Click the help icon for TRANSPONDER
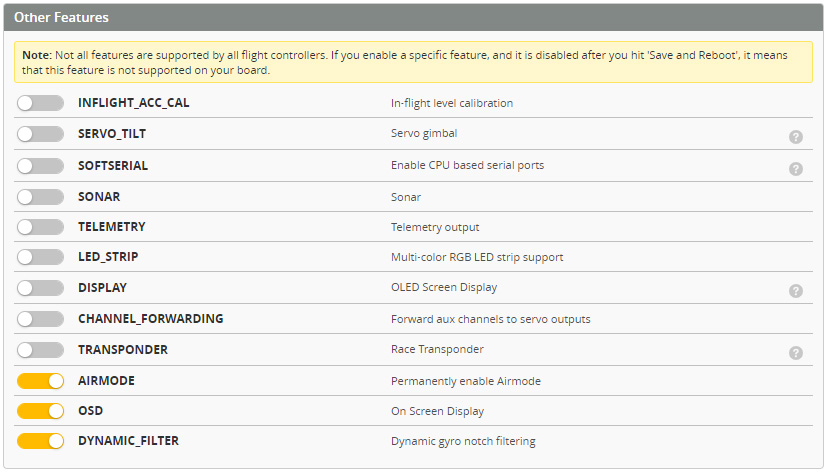The height and width of the screenshot is (474, 826). [796, 353]
